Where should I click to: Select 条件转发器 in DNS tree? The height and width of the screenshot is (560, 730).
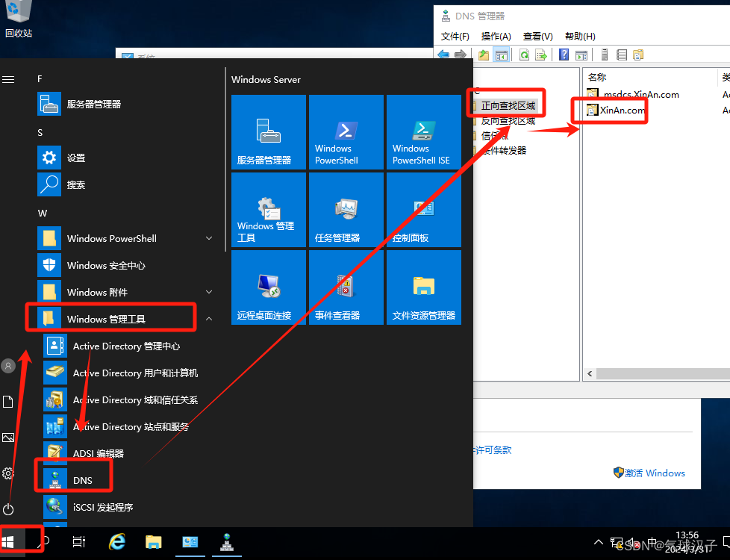point(504,151)
